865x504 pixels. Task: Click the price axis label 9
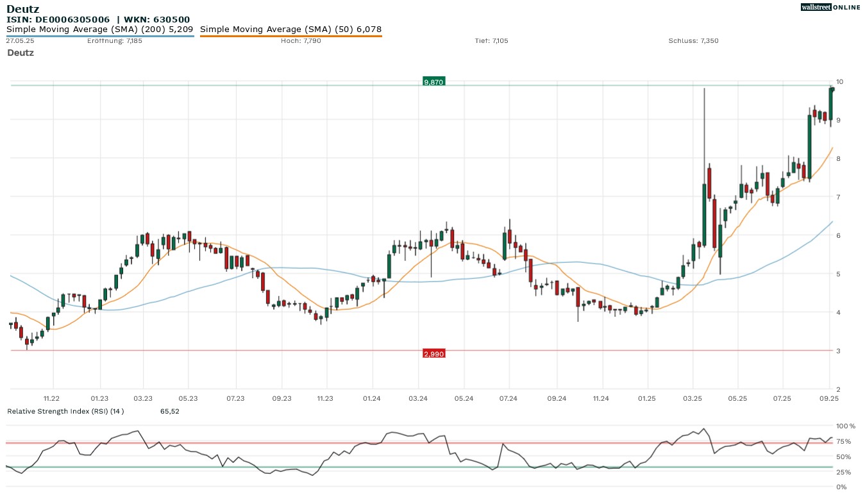point(837,120)
